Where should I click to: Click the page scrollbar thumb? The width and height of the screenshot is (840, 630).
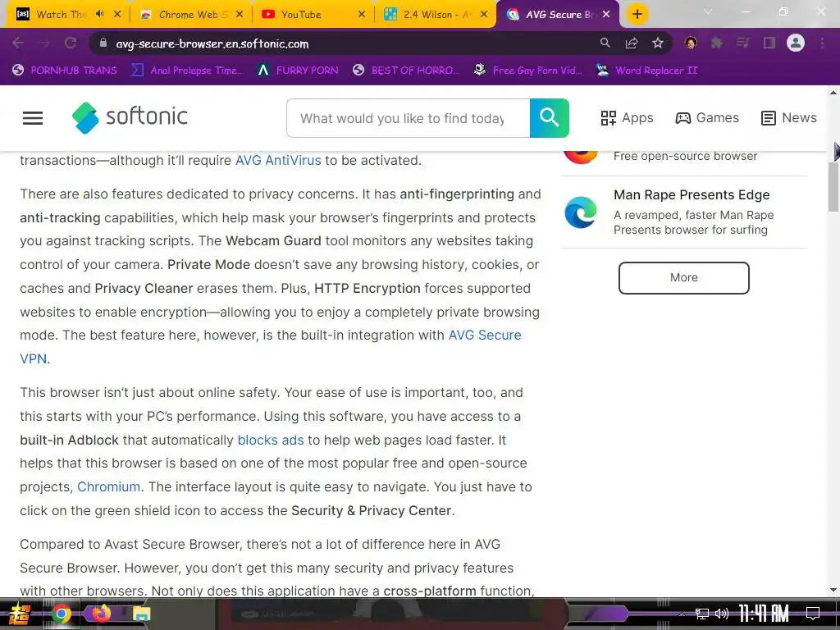click(x=833, y=186)
